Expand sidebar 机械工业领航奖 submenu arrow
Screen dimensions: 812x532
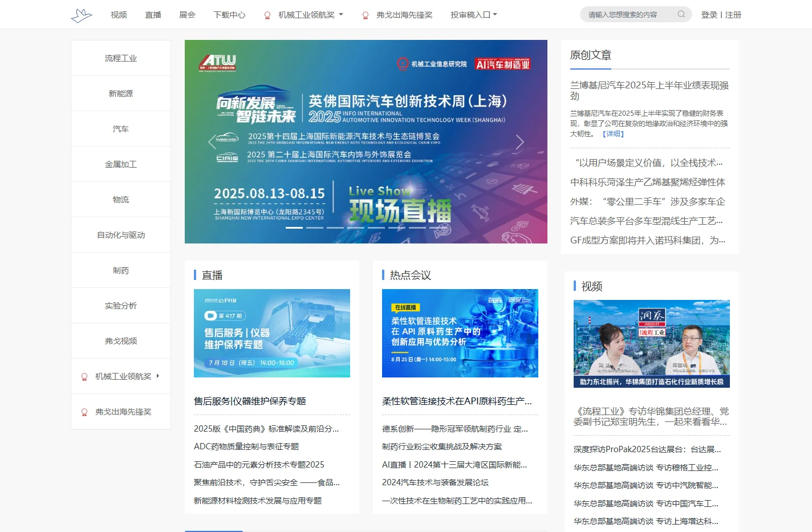(x=158, y=376)
